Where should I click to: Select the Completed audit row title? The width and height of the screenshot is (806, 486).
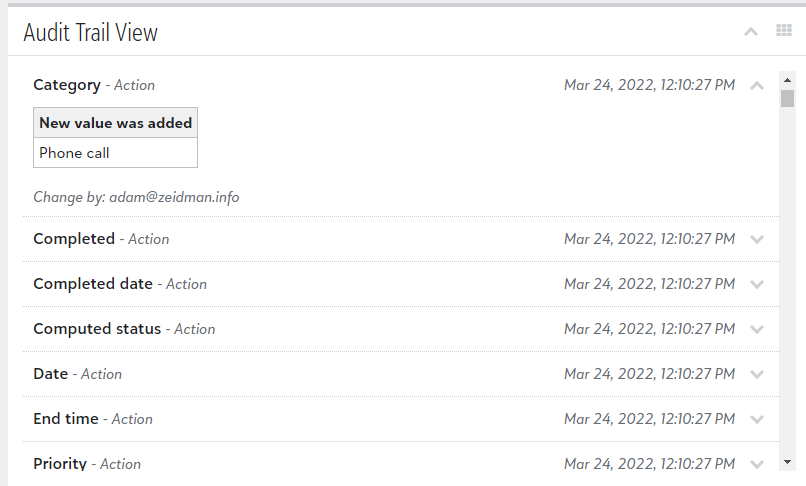pos(74,239)
